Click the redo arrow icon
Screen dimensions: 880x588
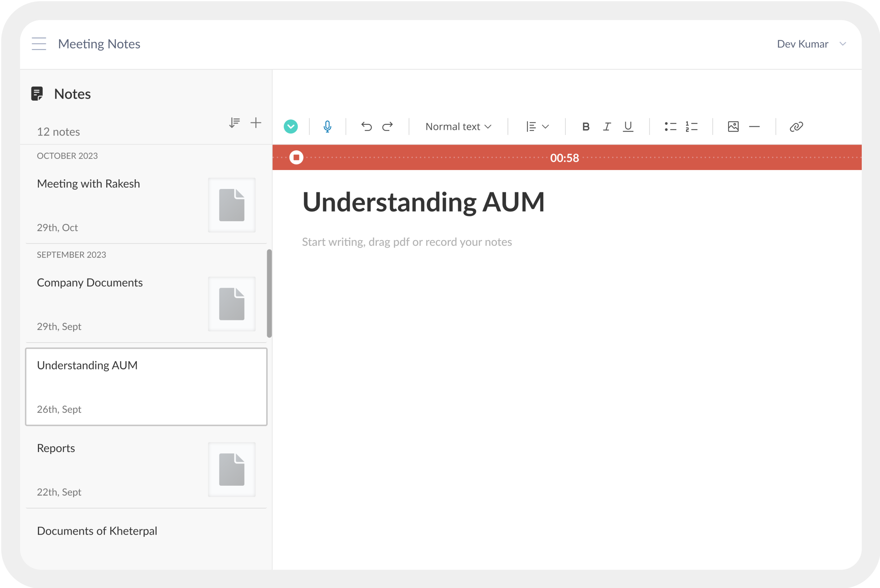388,127
